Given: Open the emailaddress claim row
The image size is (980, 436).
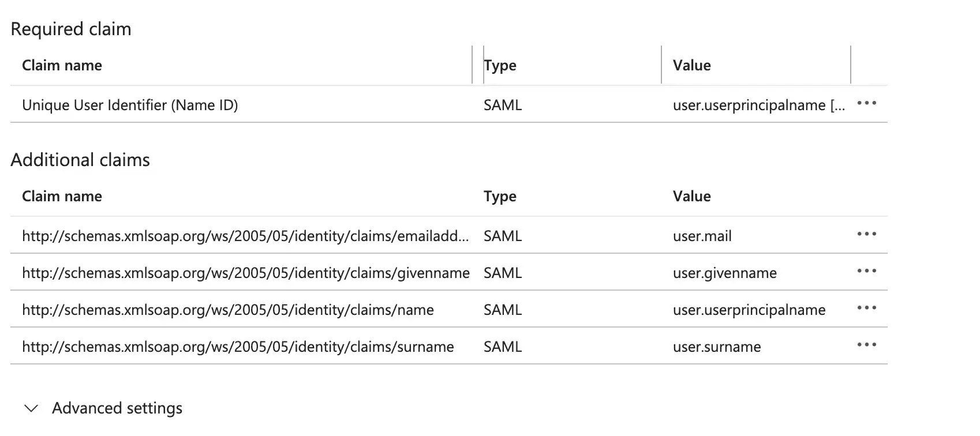Looking at the screenshot, I should 245,236.
